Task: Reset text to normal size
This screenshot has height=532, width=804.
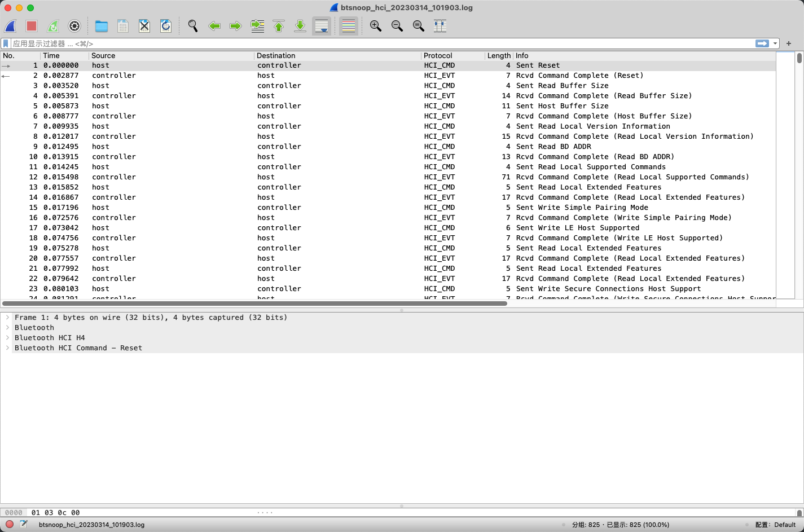Action: point(419,26)
